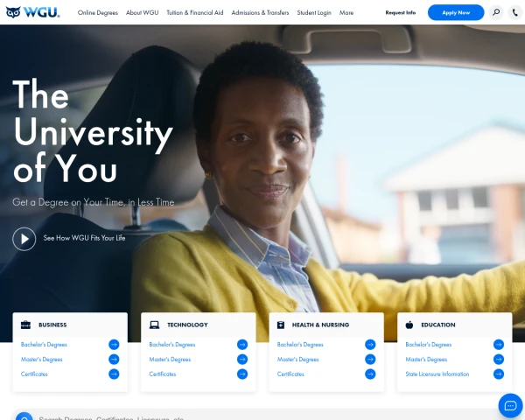Click See How WGU Fits Your Life text
The height and width of the screenshot is (420, 525).
[84, 238]
